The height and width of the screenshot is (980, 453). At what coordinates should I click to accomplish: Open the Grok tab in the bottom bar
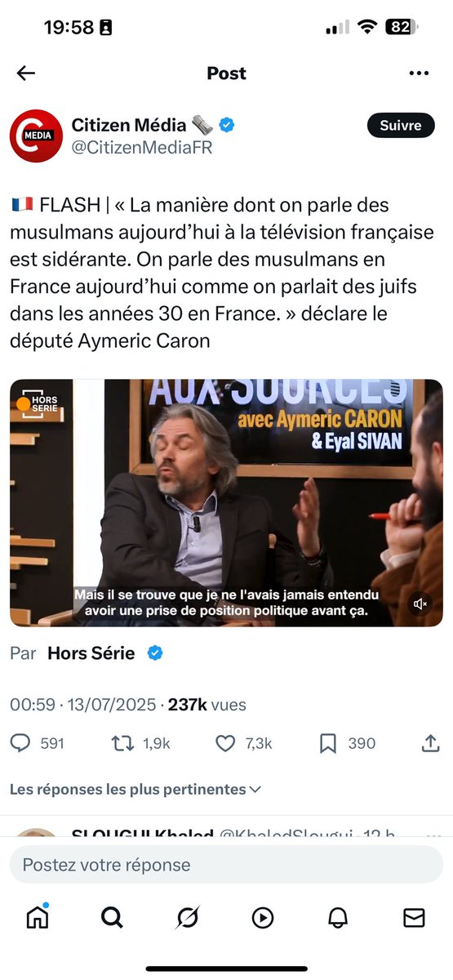point(187,917)
